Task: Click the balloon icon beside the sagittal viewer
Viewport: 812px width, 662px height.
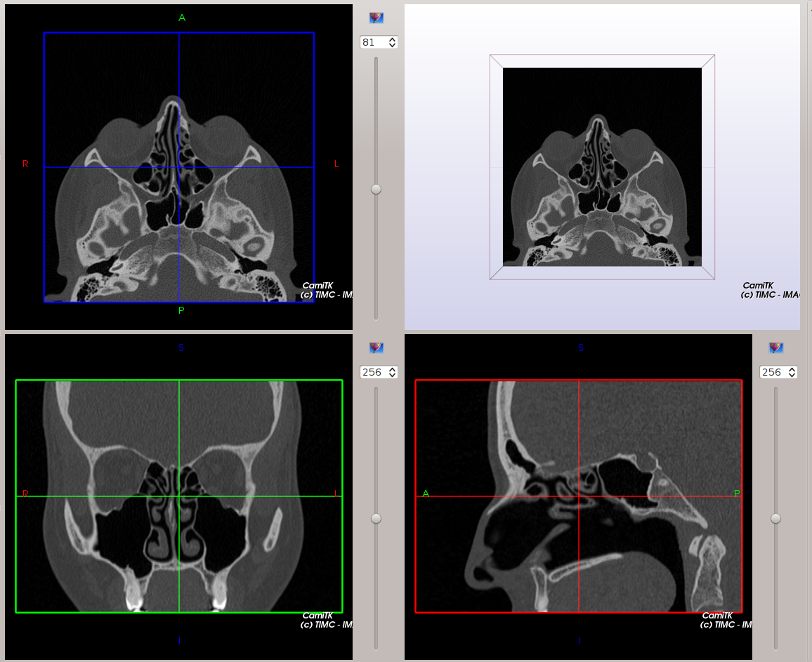Action: (x=776, y=347)
